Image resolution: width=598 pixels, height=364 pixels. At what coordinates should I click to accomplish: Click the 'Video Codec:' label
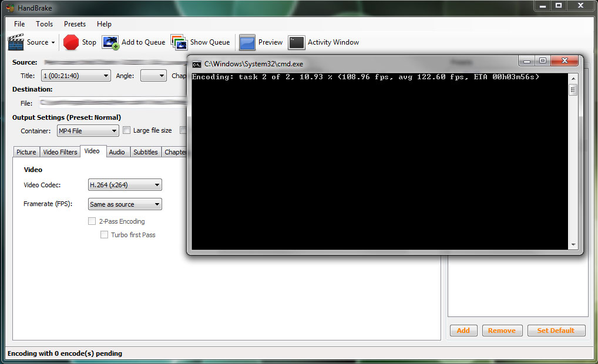click(x=42, y=185)
